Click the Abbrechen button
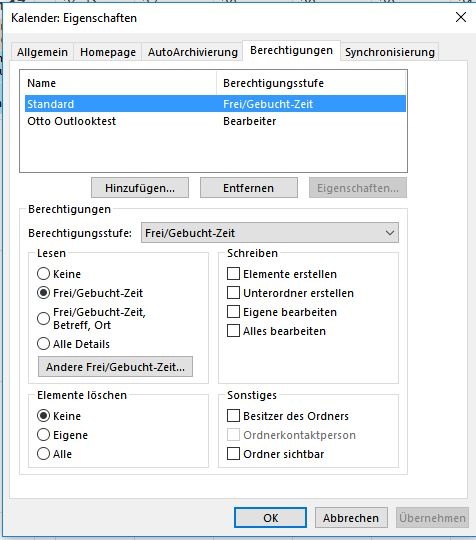Screen dimensions: 476x540 (x=351, y=518)
